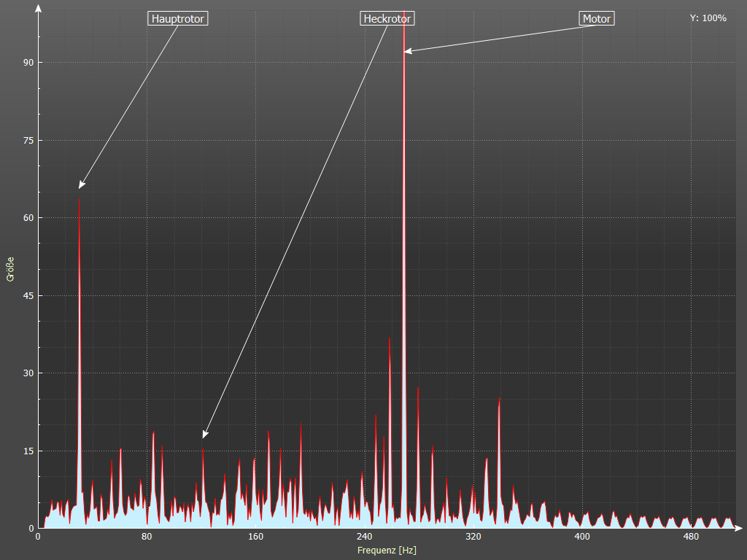Screen dimensions: 747x560
Task: Click the 400 tick label on the frequency axis
Action: [x=582, y=537]
